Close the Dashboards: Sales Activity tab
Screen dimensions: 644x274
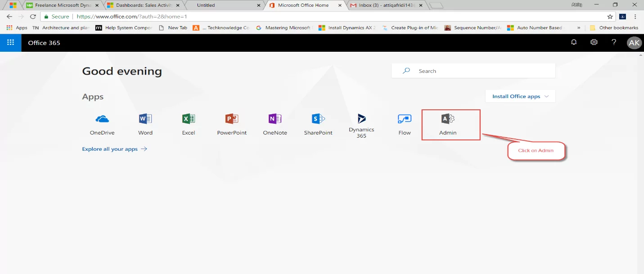point(177,5)
